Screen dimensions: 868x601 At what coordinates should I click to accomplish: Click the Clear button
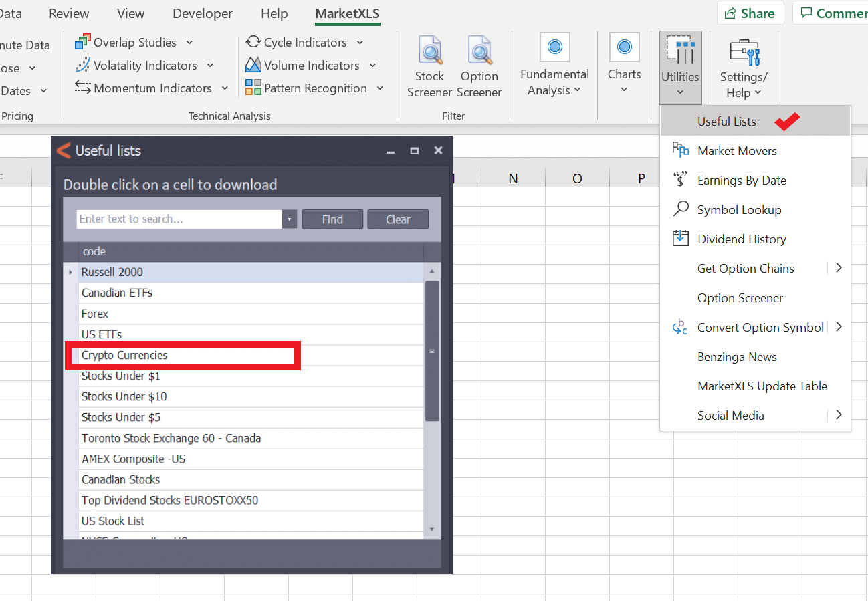[x=398, y=219]
